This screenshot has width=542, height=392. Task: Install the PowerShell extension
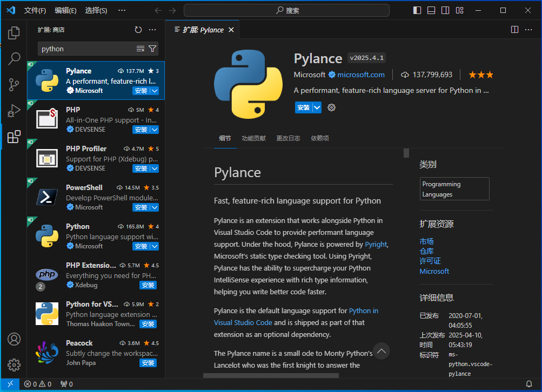tap(141, 207)
